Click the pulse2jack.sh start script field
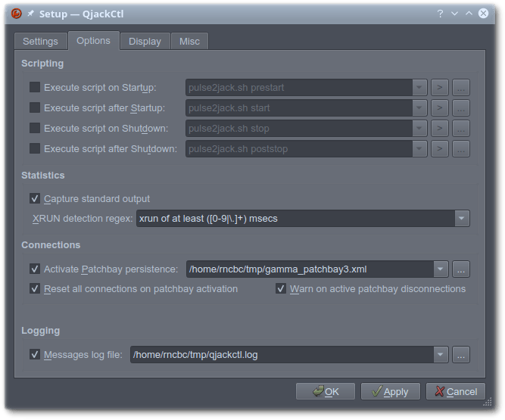 (299, 107)
